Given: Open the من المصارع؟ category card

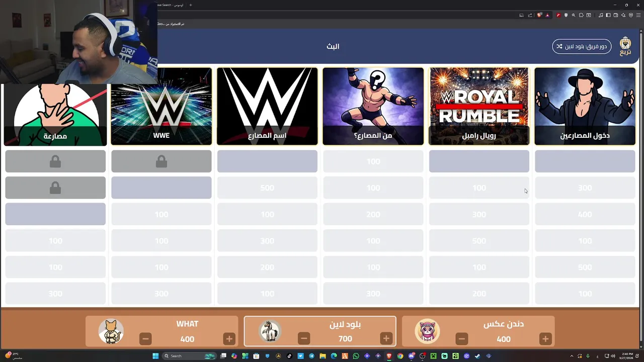Looking at the screenshot, I should [x=373, y=106].
